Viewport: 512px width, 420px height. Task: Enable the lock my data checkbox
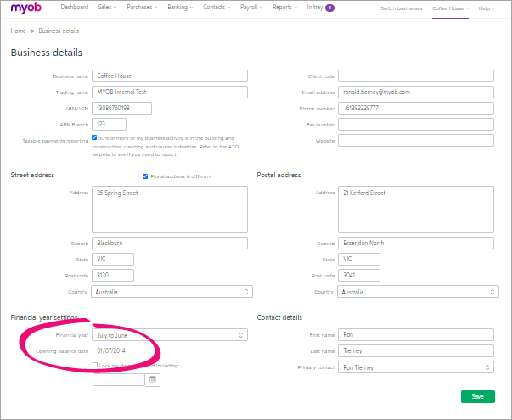[95, 366]
